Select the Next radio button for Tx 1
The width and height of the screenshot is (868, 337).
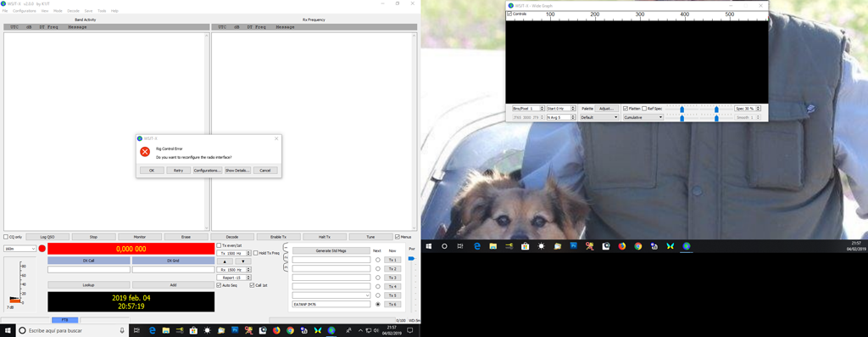pyautogui.click(x=378, y=260)
